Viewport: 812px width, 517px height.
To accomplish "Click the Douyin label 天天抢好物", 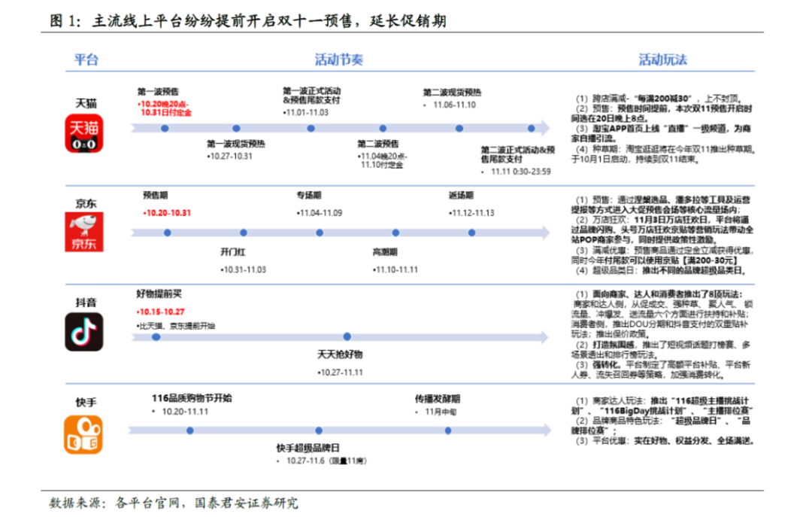I will pyautogui.click(x=340, y=354).
